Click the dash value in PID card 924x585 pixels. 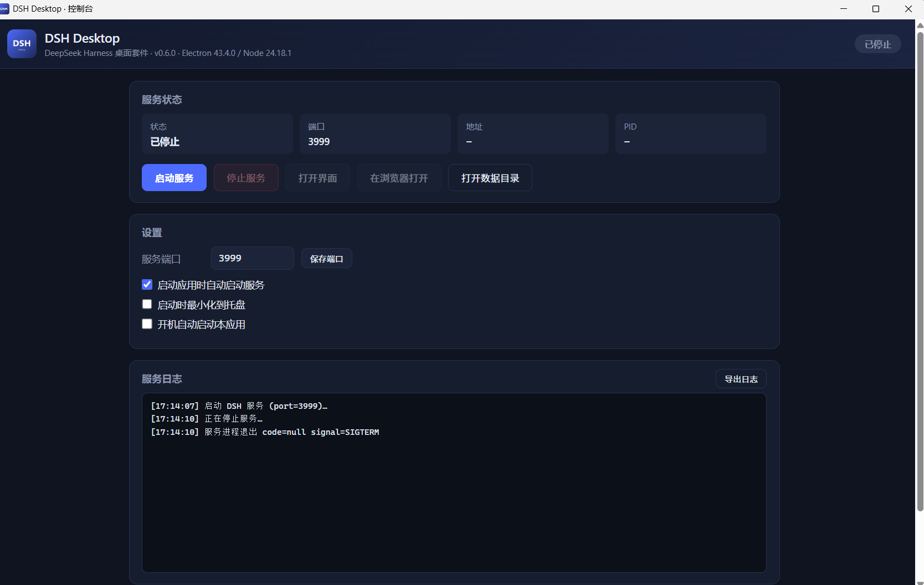point(627,142)
